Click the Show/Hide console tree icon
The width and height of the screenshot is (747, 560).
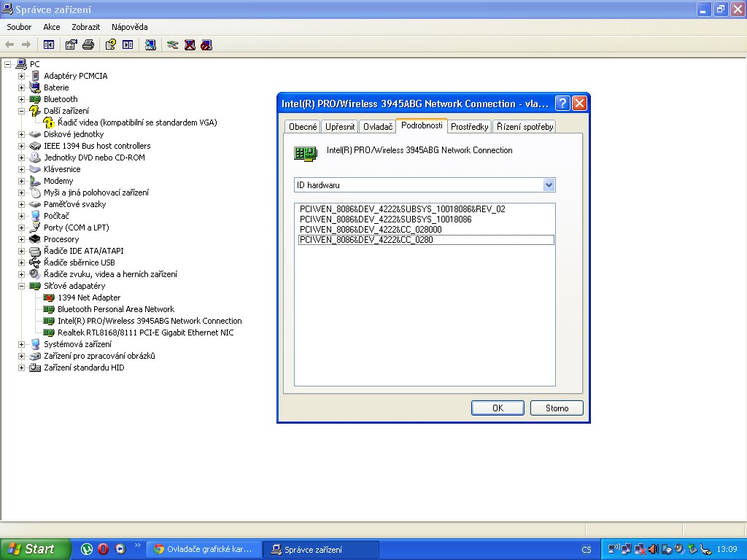(x=49, y=44)
